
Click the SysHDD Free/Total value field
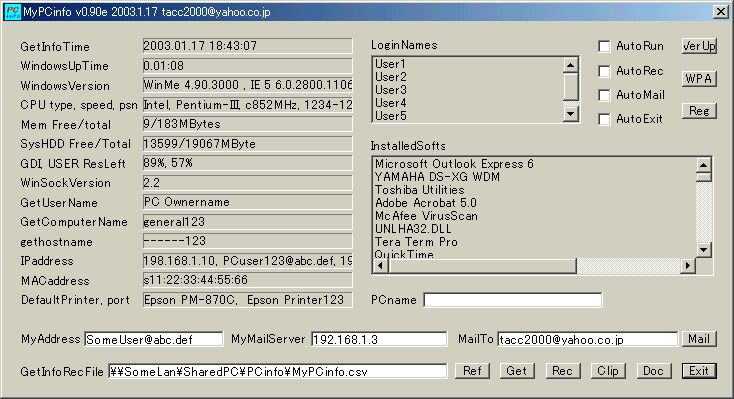(x=247, y=144)
